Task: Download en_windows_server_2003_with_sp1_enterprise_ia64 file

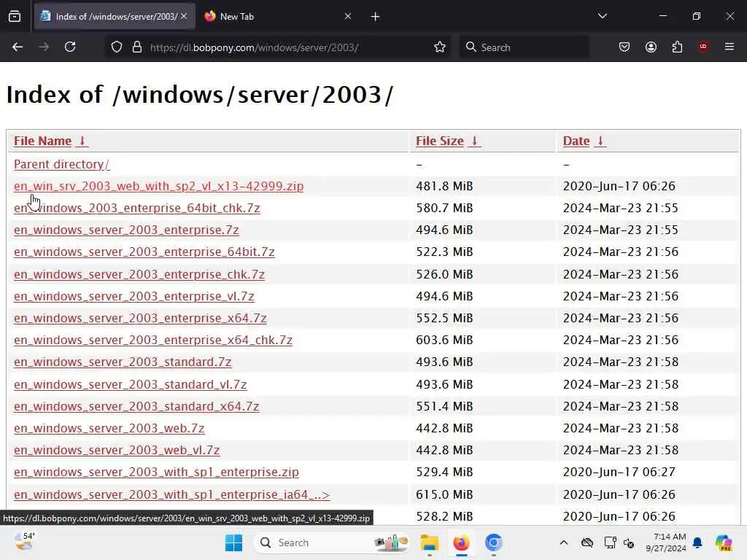Action: (x=172, y=494)
